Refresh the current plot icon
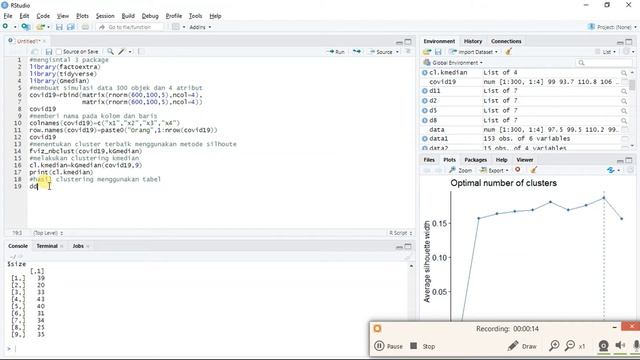Viewport: 640px width, 360px height. click(611, 170)
